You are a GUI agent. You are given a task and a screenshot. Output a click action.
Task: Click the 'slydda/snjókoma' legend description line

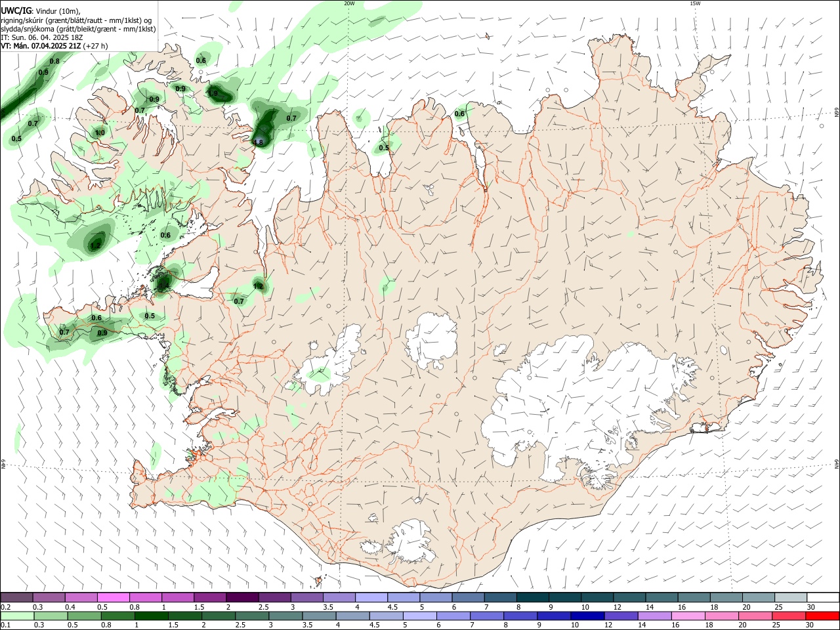78,29
